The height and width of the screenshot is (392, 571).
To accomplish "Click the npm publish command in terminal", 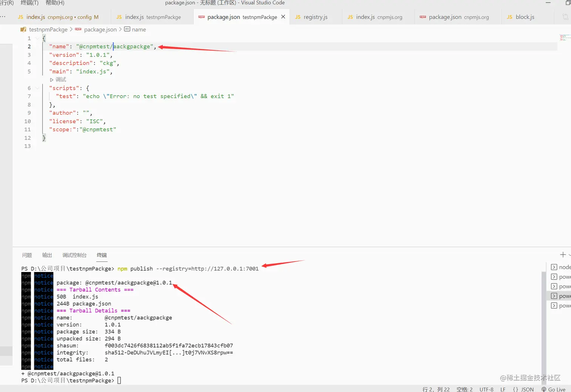I will [x=188, y=269].
